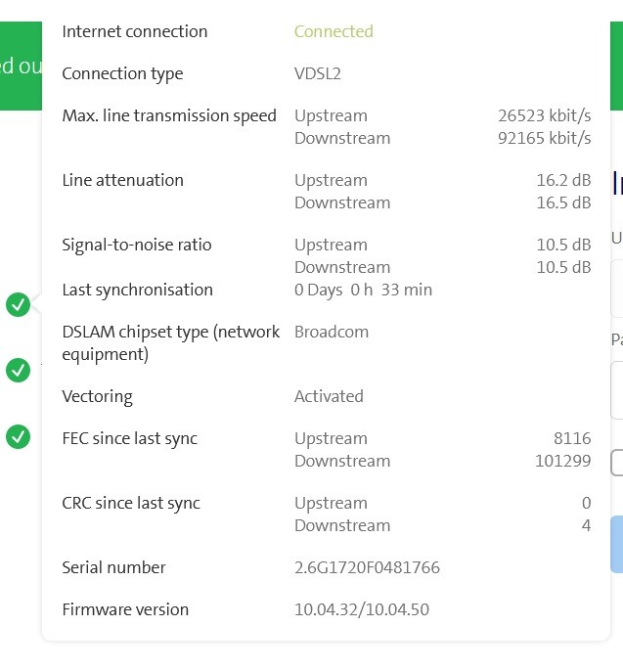Click the Vectoring "Activated" value
The image size is (623, 672).
click(x=329, y=396)
